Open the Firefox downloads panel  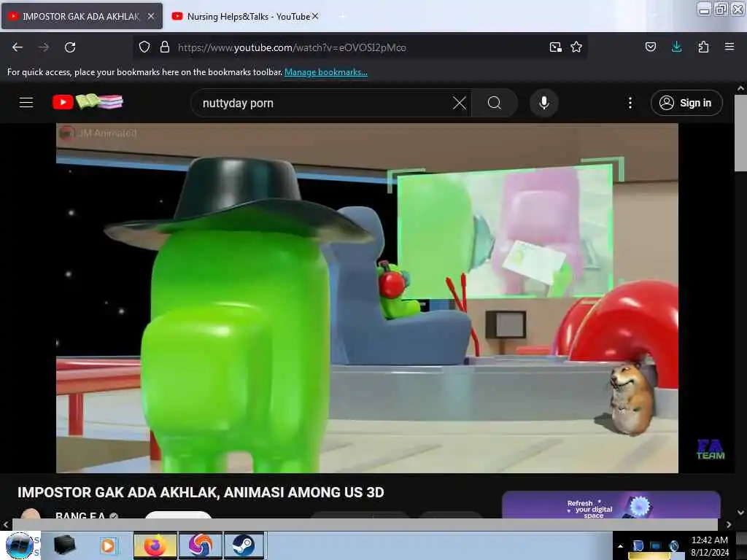tap(676, 47)
